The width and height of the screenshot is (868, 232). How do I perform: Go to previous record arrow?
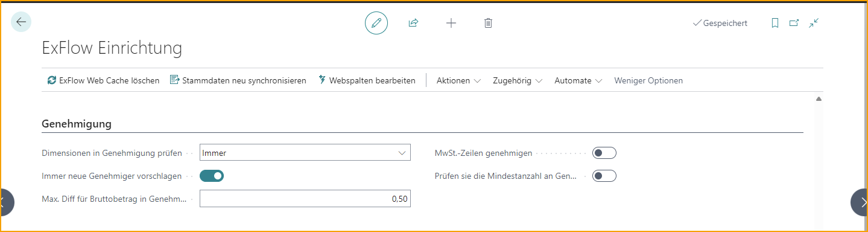[6, 202]
